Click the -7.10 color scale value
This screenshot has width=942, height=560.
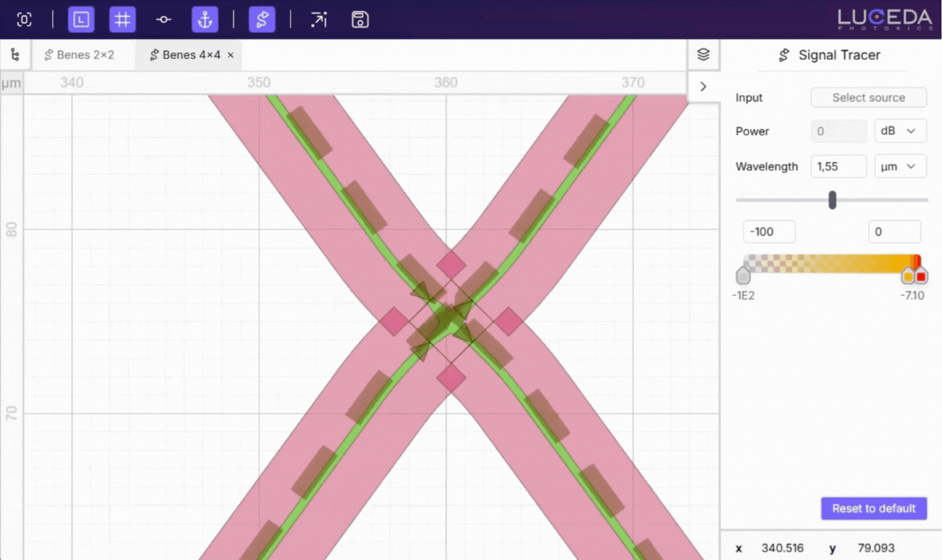point(912,296)
